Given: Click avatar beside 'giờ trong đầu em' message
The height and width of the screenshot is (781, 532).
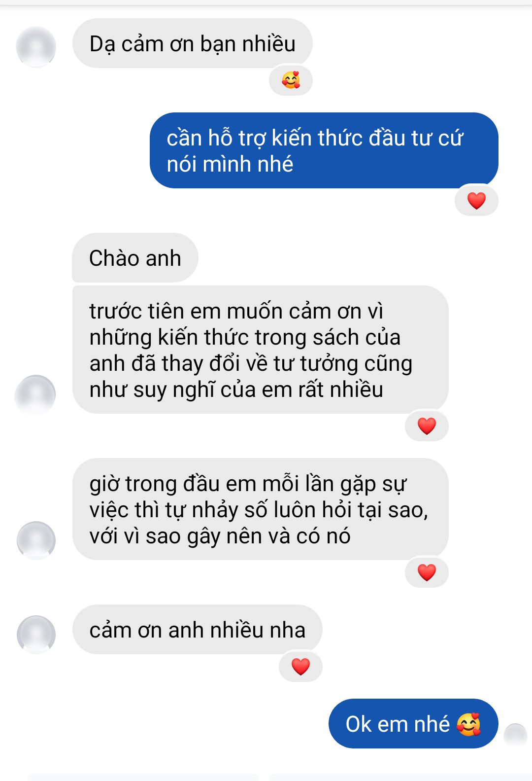Looking at the screenshot, I should pyautogui.click(x=36, y=540).
